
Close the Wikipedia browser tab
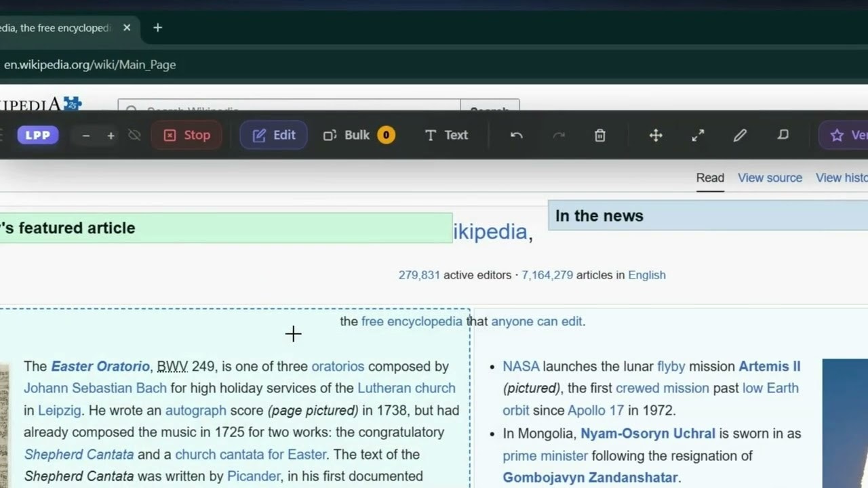127,28
